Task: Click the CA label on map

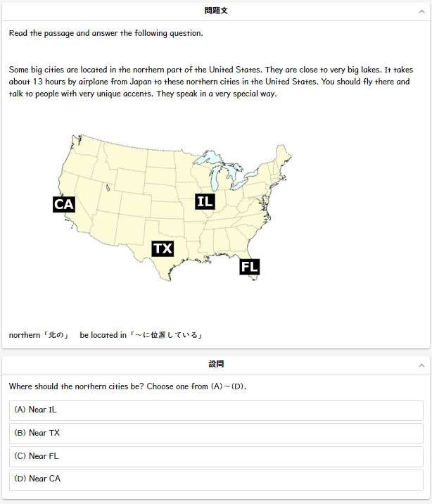Action: click(64, 204)
